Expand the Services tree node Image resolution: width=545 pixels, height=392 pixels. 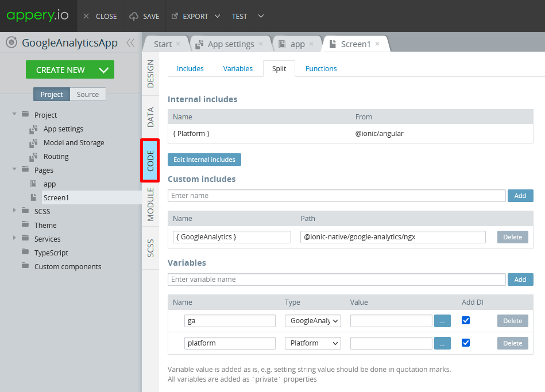click(14, 238)
